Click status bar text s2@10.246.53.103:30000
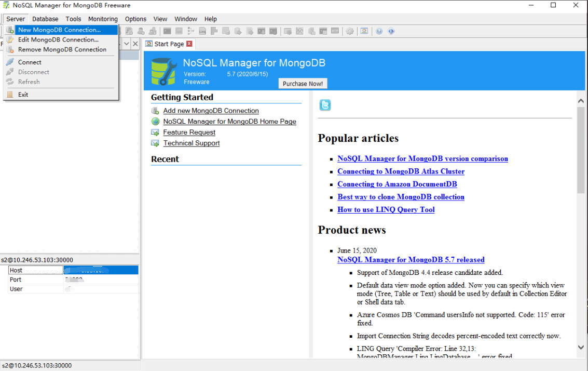588x371 pixels. click(x=37, y=365)
